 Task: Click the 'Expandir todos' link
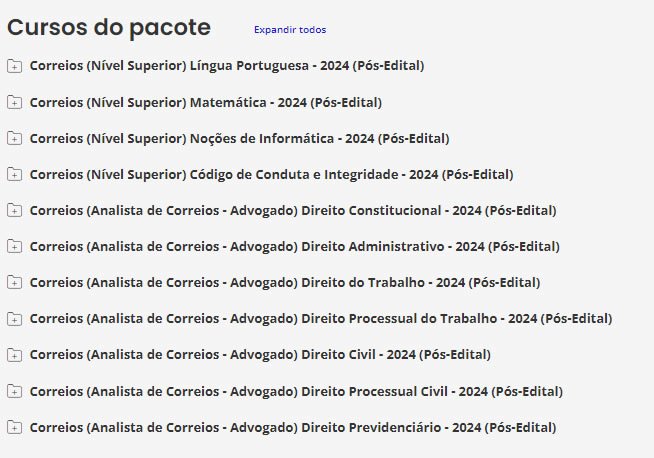click(289, 30)
